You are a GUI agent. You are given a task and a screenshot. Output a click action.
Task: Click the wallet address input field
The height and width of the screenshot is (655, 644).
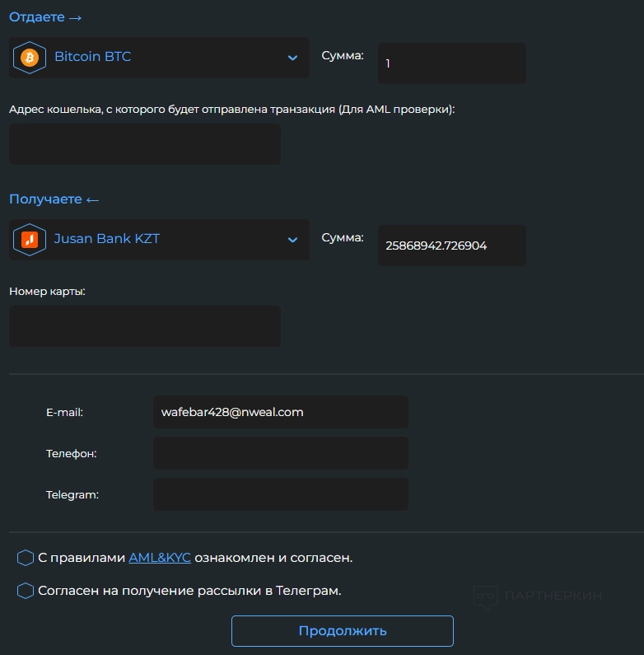click(145, 144)
